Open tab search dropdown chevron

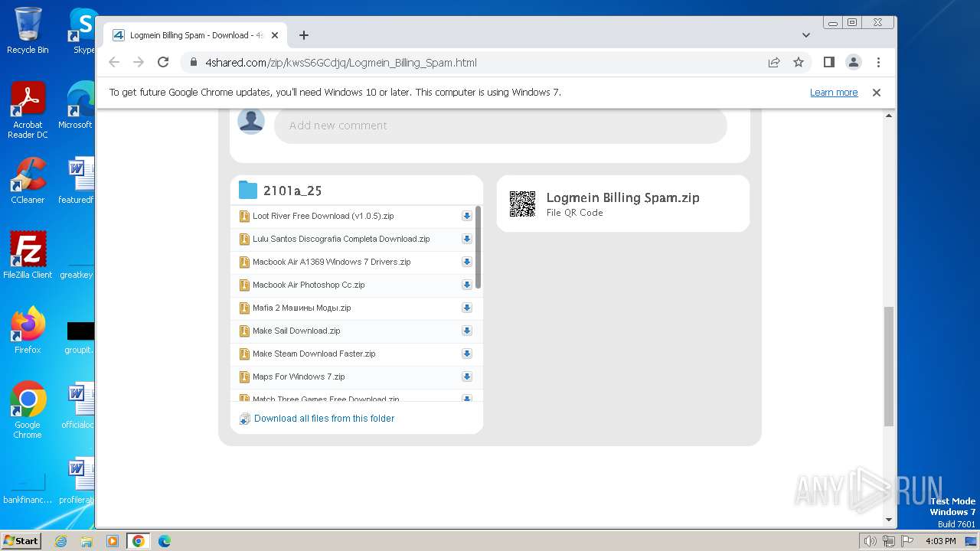coord(805,35)
